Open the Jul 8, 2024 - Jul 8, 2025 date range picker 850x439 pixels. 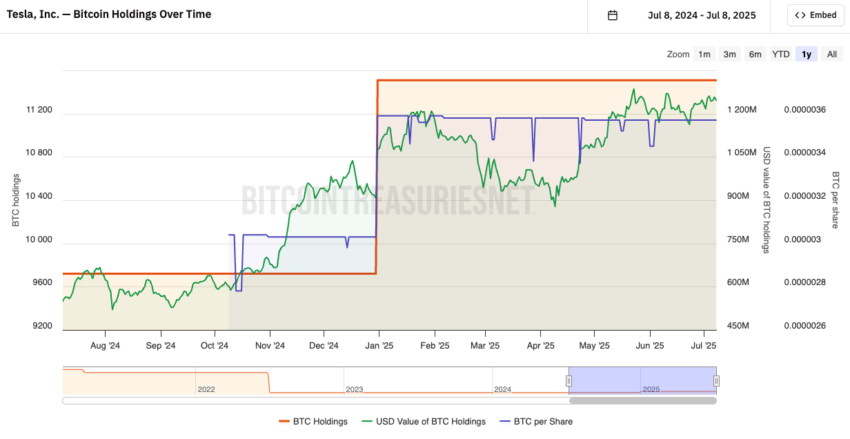[x=701, y=15]
